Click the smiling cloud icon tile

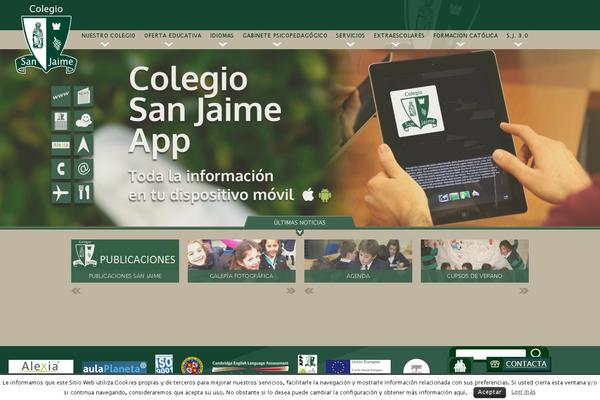point(83,121)
